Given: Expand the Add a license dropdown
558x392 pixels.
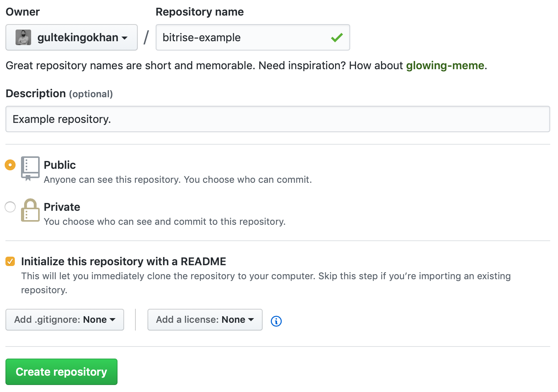Looking at the screenshot, I should pos(205,320).
